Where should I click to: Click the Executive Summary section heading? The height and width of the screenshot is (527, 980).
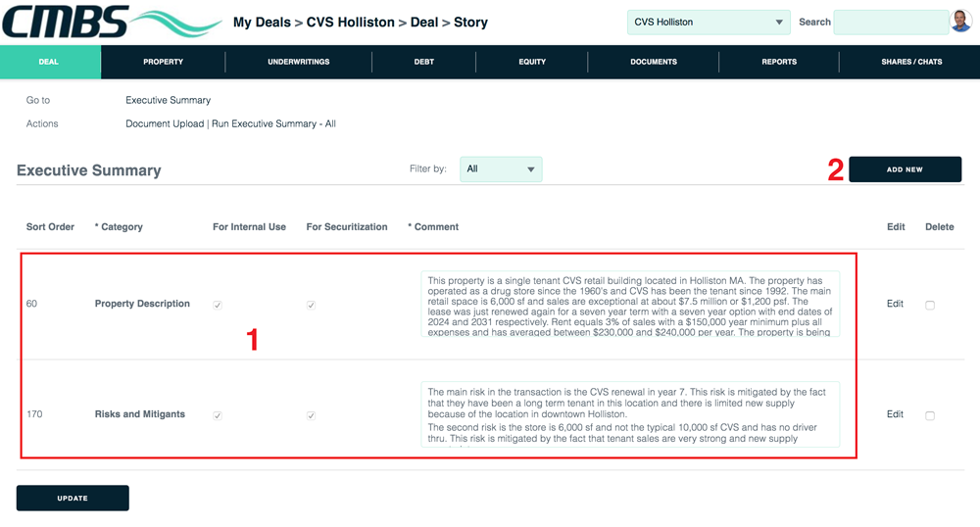pyautogui.click(x=89, y=170)
